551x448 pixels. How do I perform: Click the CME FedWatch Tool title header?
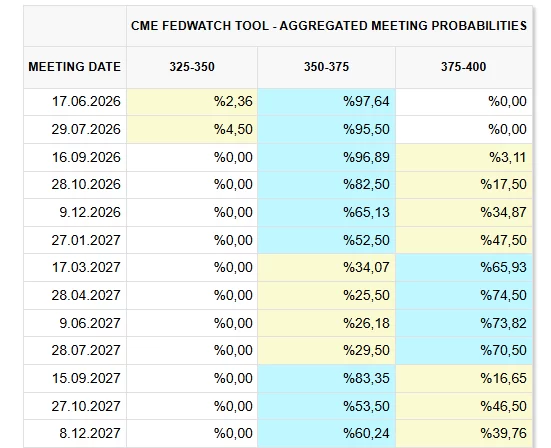(329, 26)
